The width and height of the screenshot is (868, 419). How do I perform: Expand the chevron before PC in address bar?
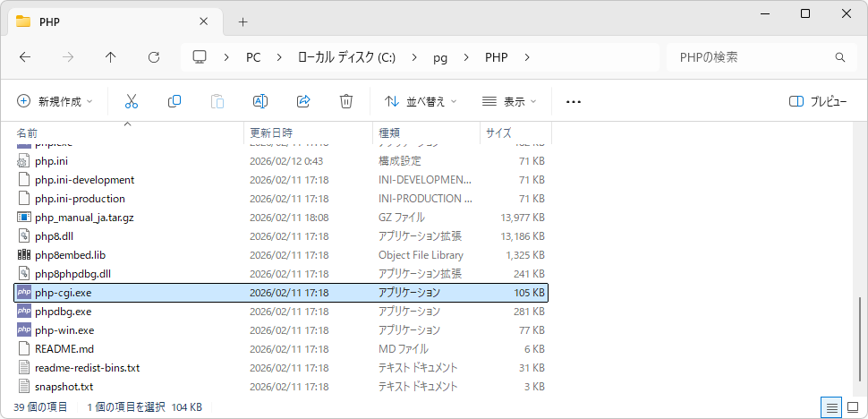coord(227,57)
